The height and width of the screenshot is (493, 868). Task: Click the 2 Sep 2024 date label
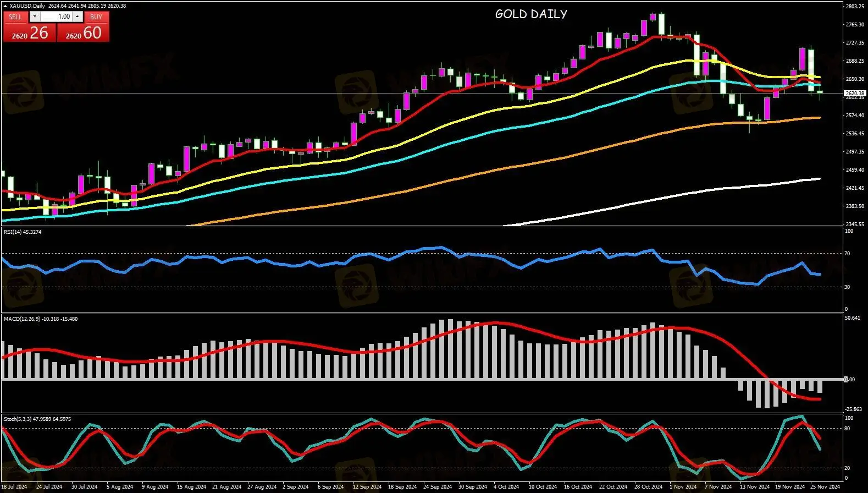pyautogui.click(x=296, y=487)
